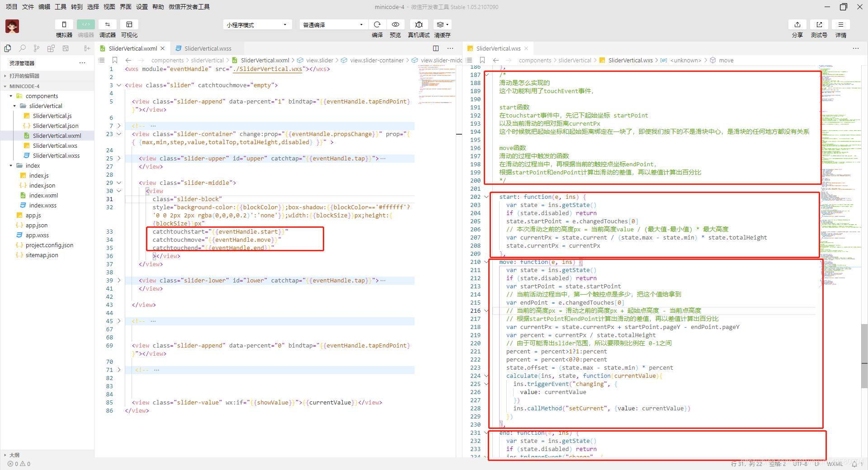Toggle the 调试器 debugger panel button
868x470 pixels.
coord(108,24)
